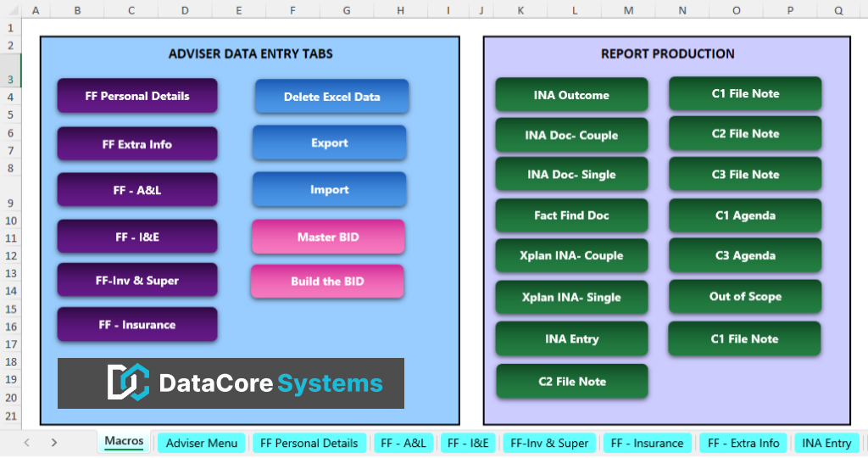Select the REPORT PRODUCTION heading
868x458 pixels.
[668, 53]
